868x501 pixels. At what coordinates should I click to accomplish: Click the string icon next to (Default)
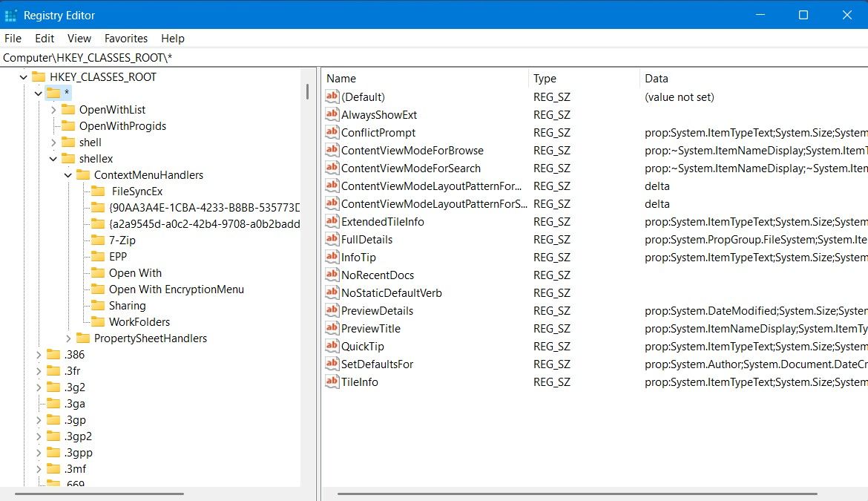coord(332,96)
